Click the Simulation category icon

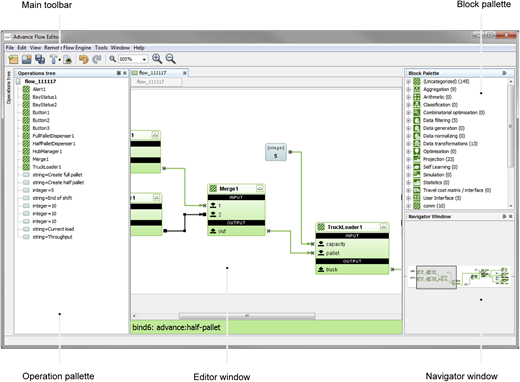[417, 175]
